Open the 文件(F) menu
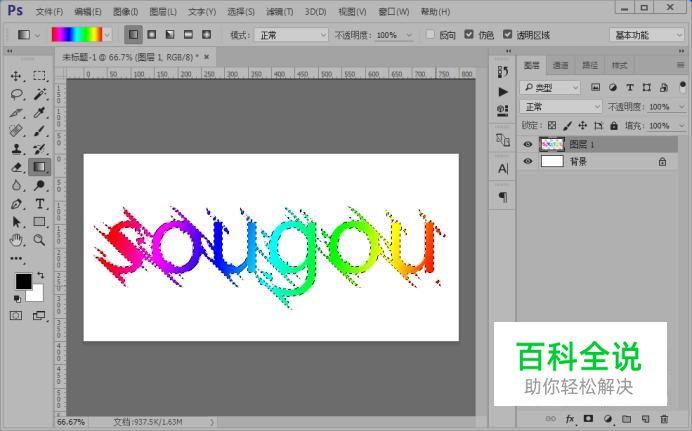This screenshot has width=692, height=431. point(49,12)
